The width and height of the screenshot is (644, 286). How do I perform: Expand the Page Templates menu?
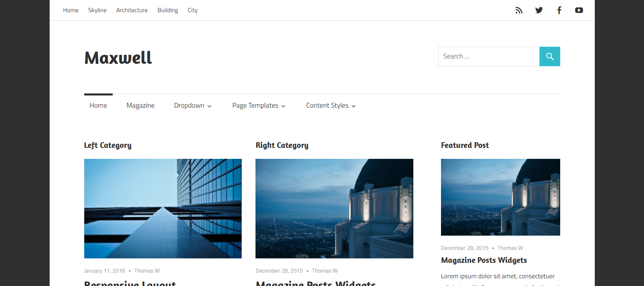tap(259, 106)
